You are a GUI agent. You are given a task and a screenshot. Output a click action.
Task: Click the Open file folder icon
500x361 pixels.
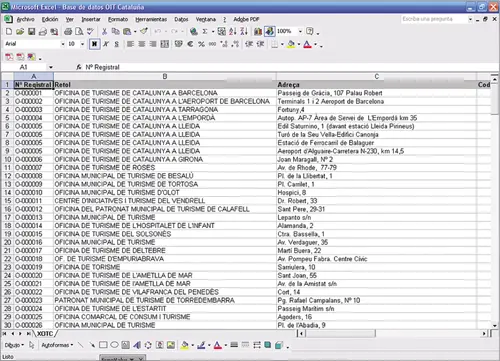20,32
